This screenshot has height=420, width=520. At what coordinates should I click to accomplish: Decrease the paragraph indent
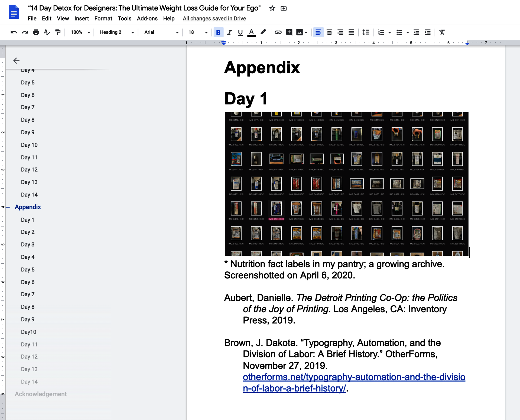417,32
